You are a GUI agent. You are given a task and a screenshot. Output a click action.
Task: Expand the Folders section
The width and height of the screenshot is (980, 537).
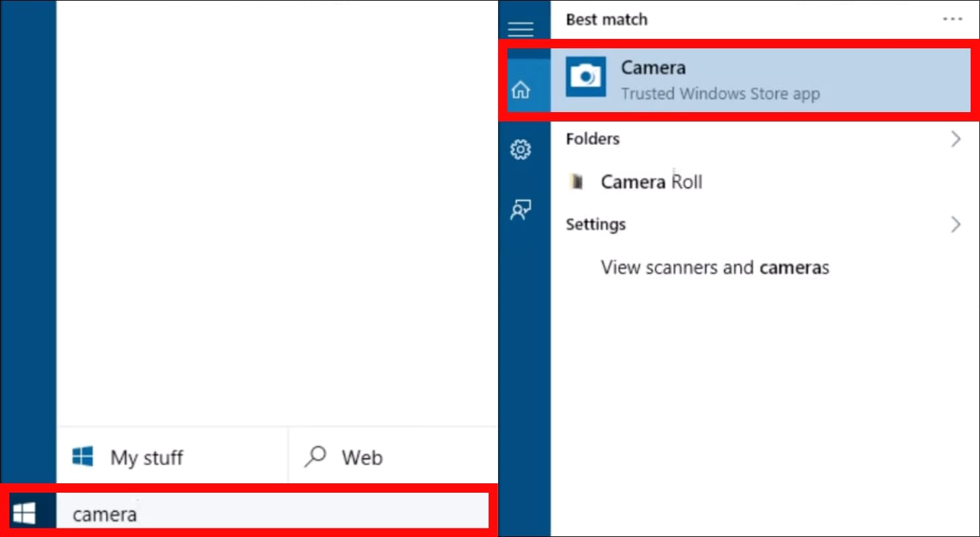click(x=957, y=139)
